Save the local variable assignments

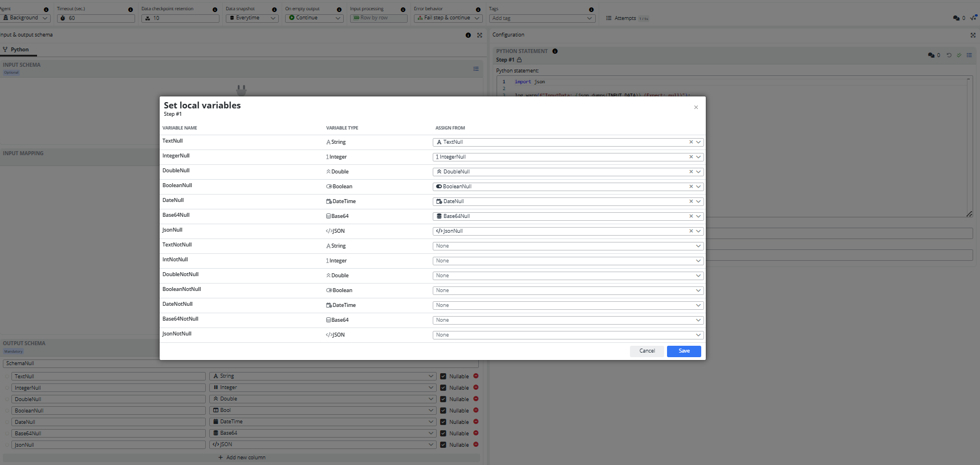[684, 351]
